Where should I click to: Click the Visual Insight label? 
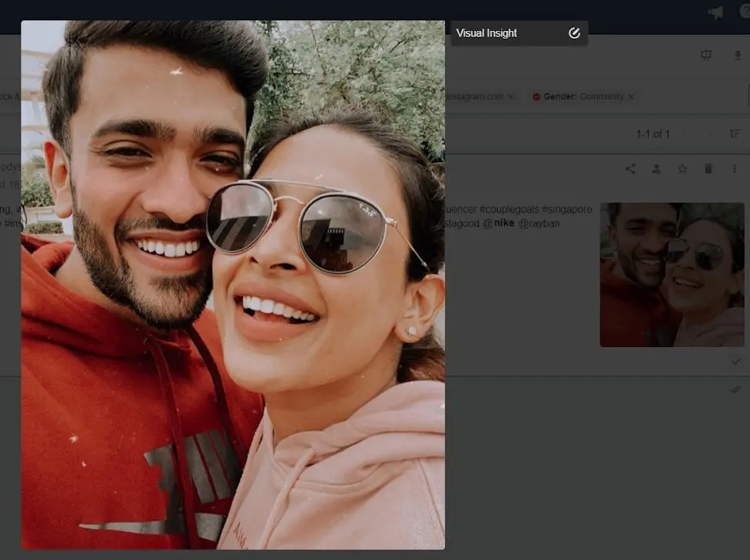(x=486, y=33)
